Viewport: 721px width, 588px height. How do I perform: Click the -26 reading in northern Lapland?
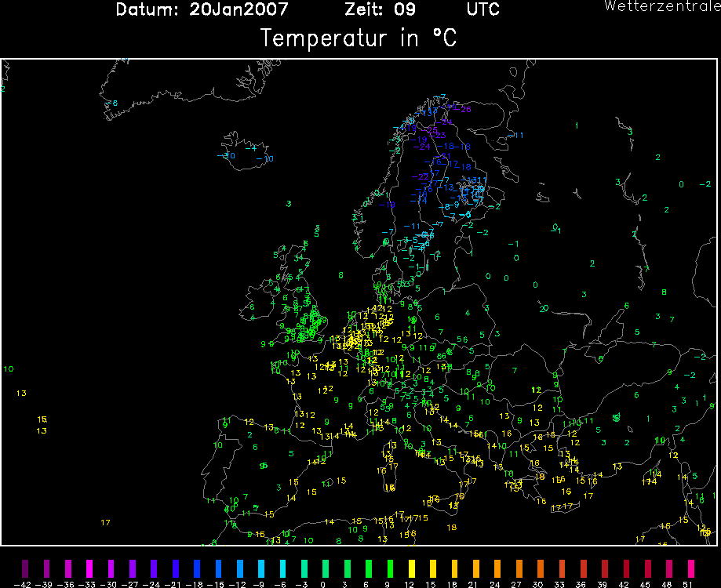click(x=464, y=109)
